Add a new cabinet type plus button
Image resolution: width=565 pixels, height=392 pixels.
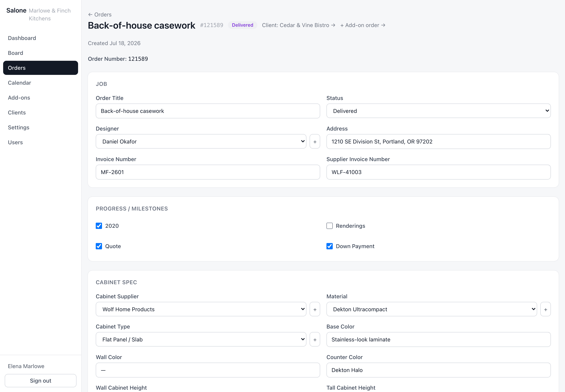tap(315, 339)
